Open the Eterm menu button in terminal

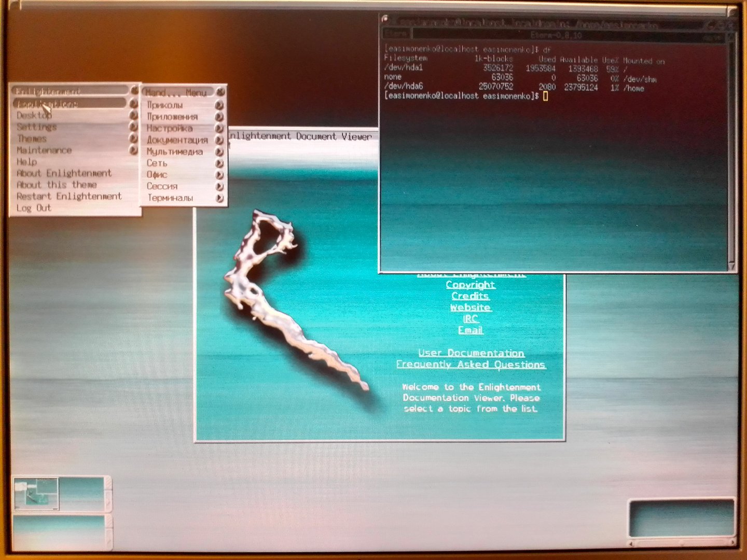coord(397,34)
